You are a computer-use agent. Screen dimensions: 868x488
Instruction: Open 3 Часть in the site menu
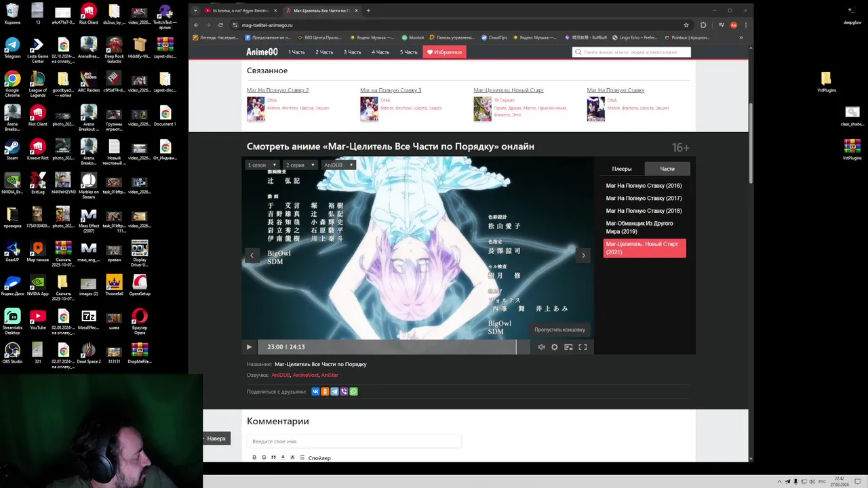click(x=352, y=52)
